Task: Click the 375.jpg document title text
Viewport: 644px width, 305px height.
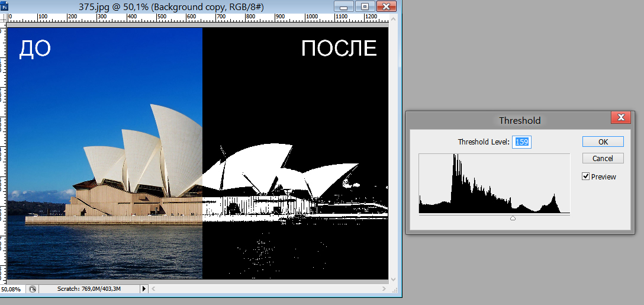Action: 172,6
